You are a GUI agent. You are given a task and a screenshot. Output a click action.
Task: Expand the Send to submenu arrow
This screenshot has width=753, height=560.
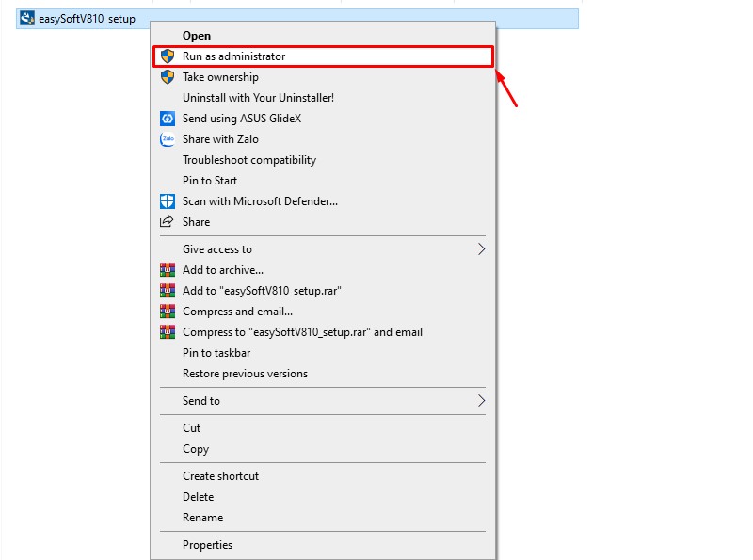point(481,401)
